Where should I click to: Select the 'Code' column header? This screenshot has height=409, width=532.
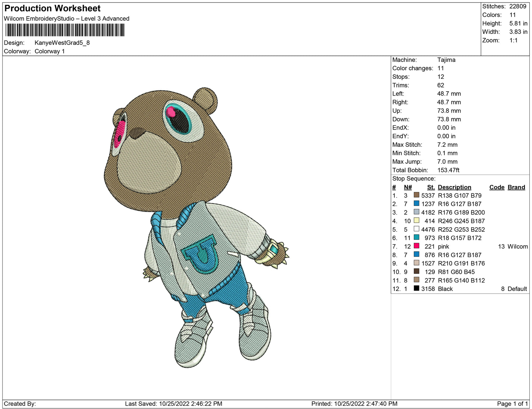[x=497, y=187]
